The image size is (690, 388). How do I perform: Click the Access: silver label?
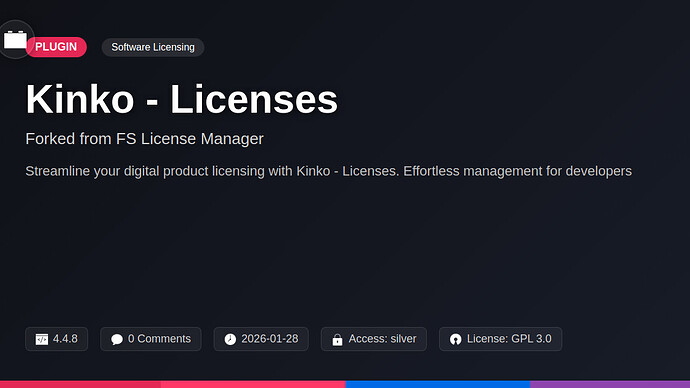point(382,339)
